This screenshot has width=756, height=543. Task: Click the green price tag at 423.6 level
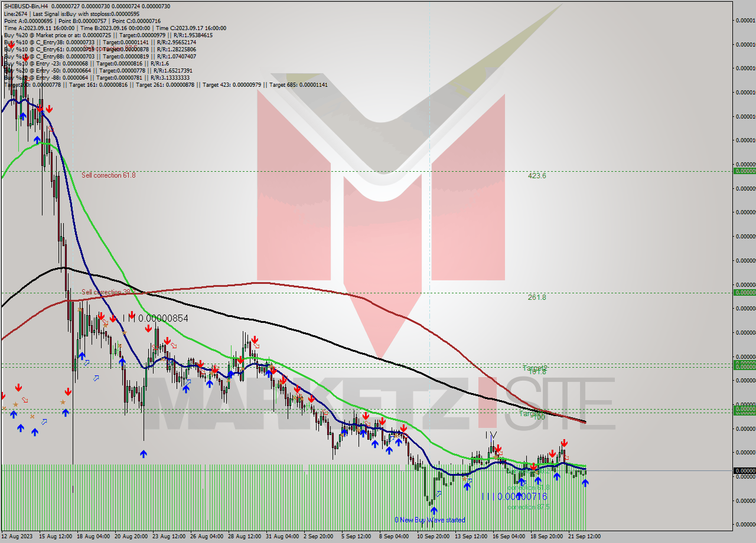point(744,171)
